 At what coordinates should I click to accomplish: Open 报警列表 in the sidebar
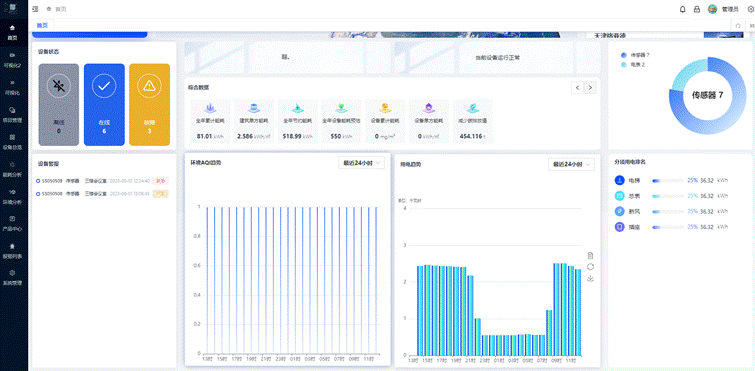[13, 251]
